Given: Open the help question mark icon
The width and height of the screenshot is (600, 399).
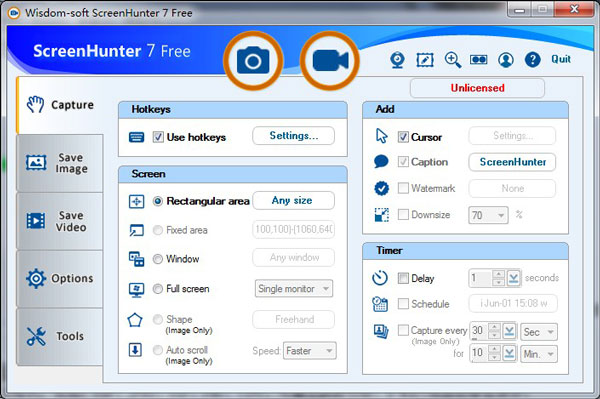Looking at the screenshot, I should point(532,60).
